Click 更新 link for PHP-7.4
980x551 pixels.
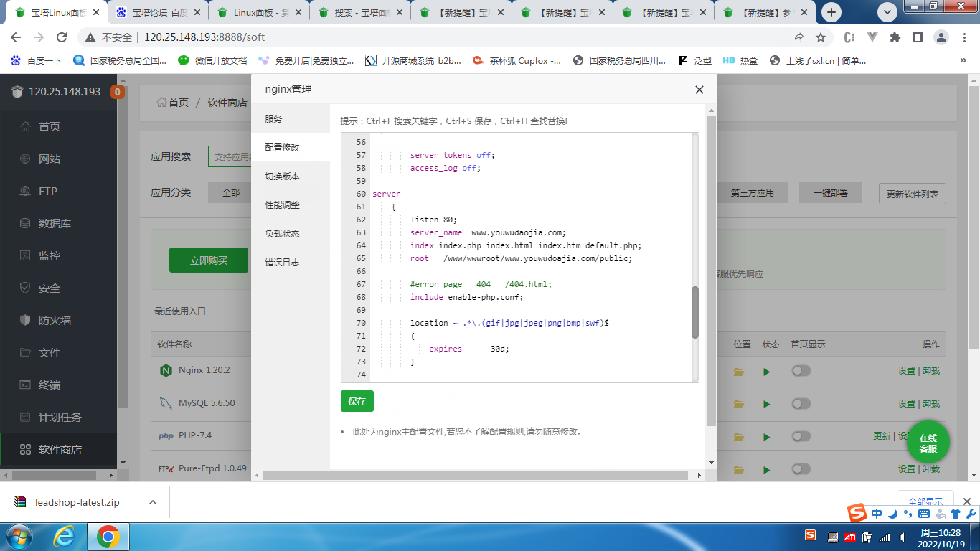pos(882,436)
